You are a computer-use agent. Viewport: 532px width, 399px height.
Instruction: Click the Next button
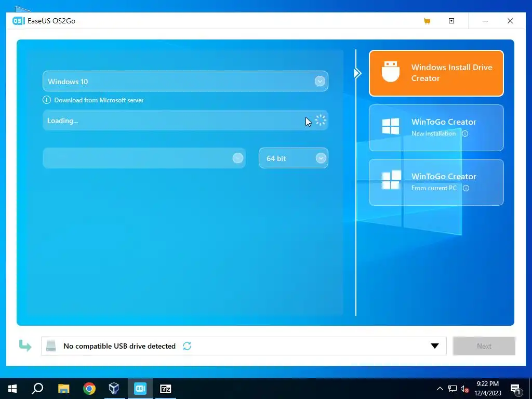pos(484,346)
